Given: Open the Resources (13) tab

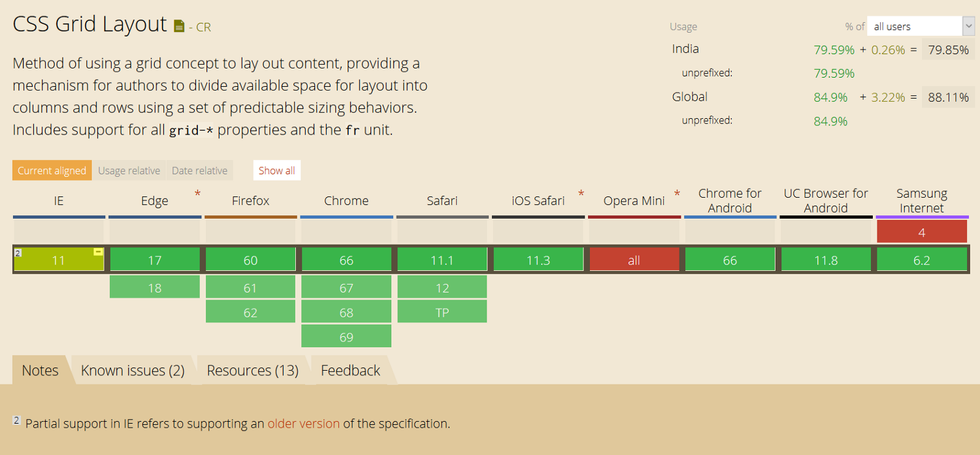Looking at the screenshot, I should [x=253, y=370].
